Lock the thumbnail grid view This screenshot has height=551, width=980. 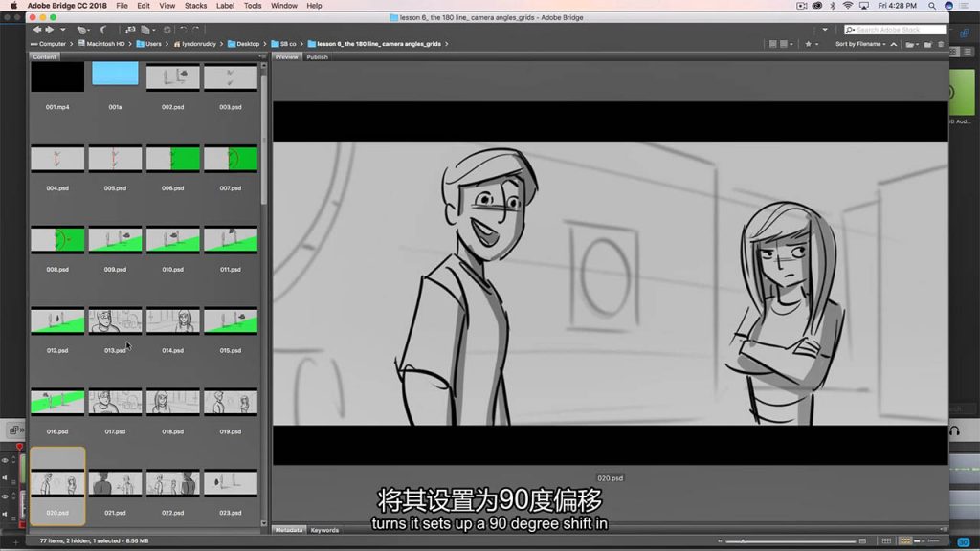886,541
